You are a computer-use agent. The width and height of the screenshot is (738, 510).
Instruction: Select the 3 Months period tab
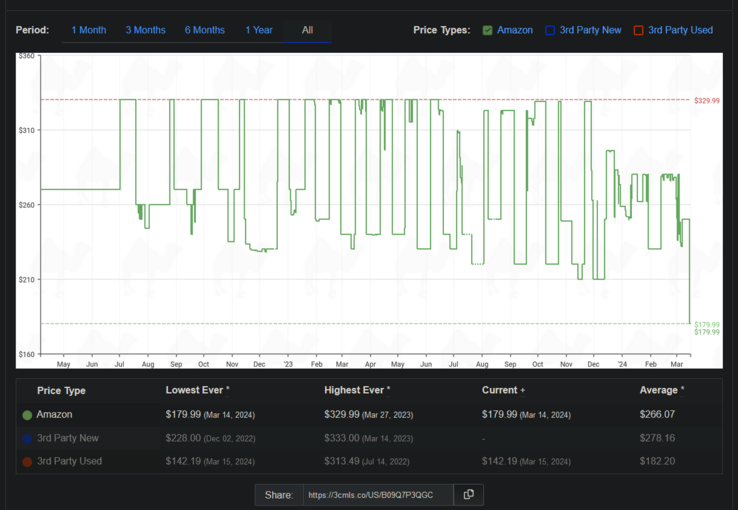(146, 30)
